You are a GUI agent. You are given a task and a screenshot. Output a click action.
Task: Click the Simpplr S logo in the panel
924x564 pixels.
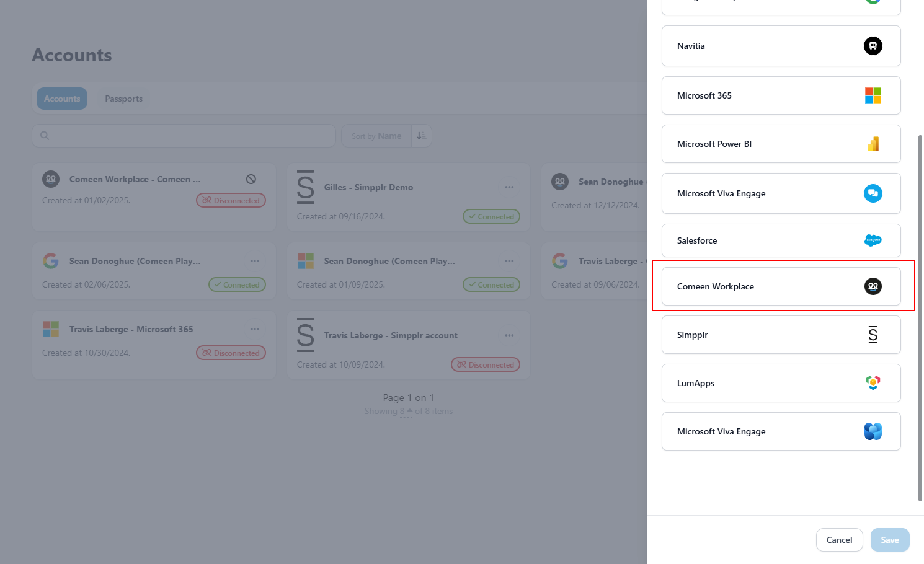[x=873, y=335]
